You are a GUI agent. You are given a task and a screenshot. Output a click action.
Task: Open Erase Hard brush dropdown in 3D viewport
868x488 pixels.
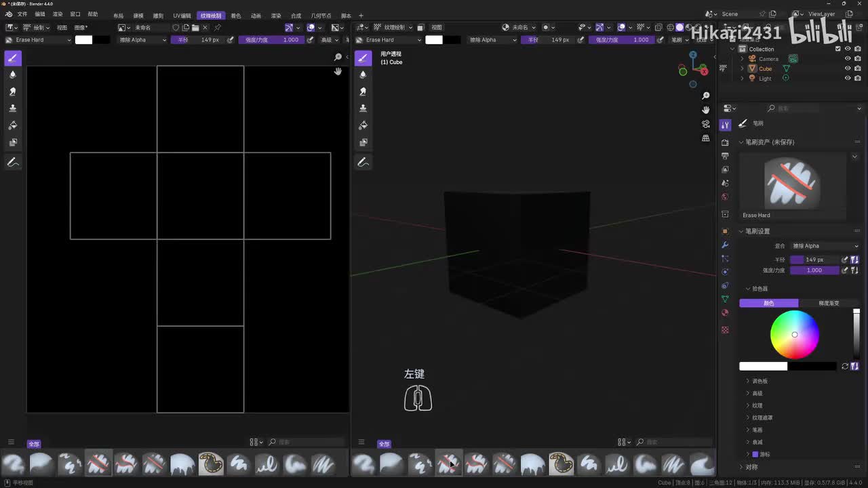(389, 40)
